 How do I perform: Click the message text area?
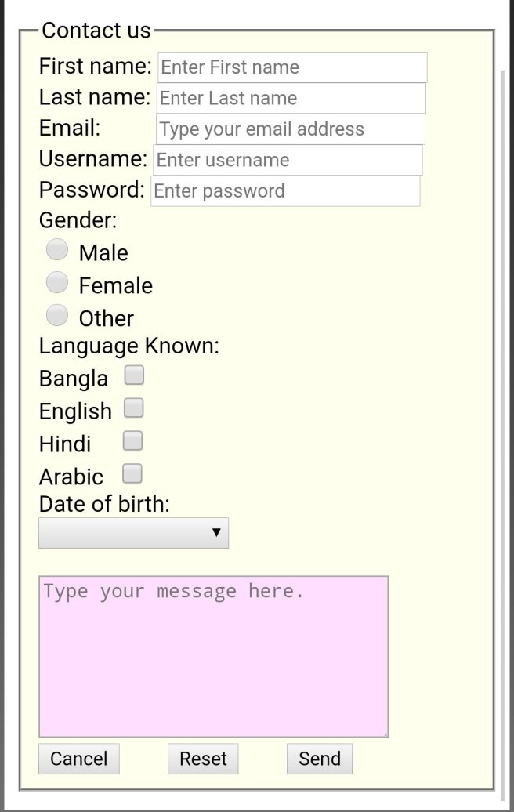(213, 656)
